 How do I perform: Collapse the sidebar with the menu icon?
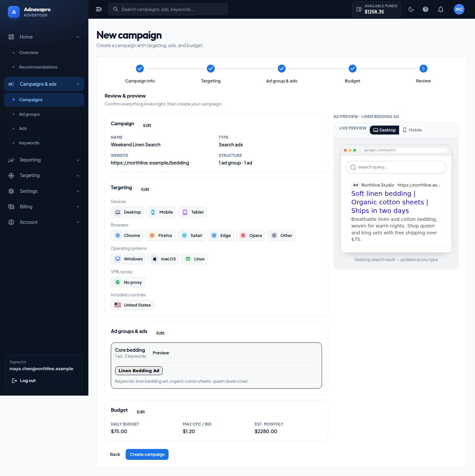pyautogui.click(x=99, y=9)
